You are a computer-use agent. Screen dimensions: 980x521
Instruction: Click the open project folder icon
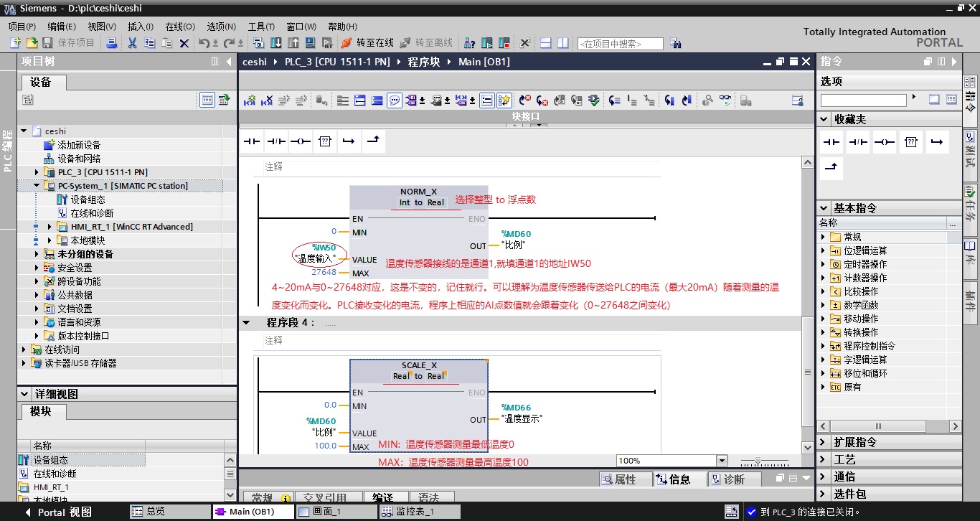click(x=31, y=43)
